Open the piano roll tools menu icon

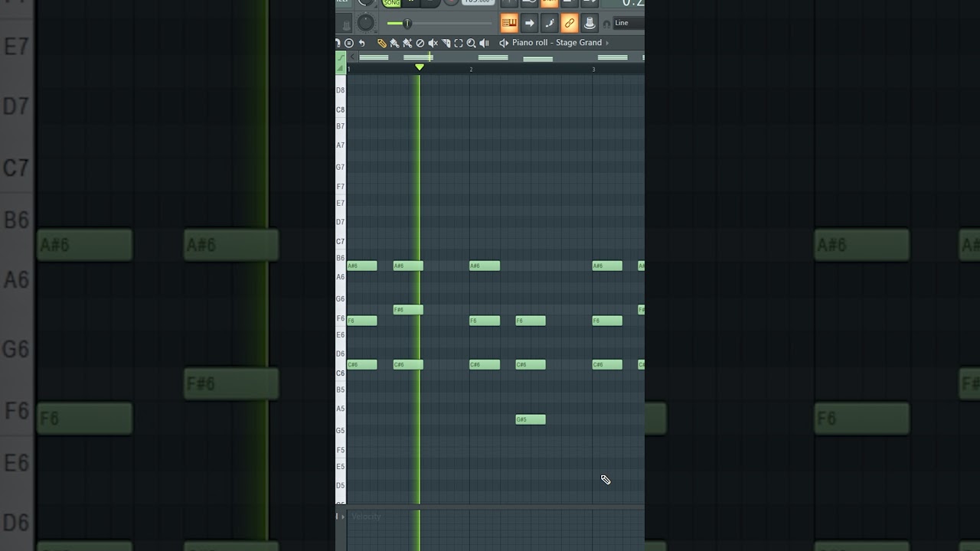(349, 44)
